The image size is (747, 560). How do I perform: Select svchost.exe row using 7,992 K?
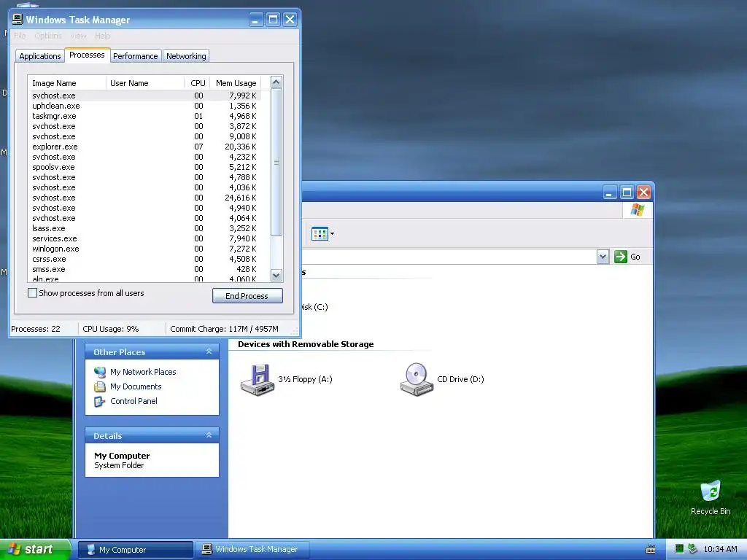145,96
